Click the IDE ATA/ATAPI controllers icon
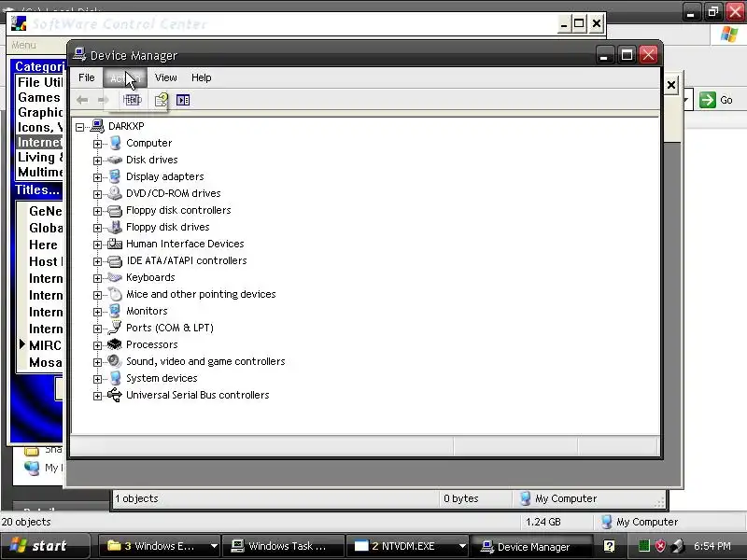747x560 pixels. [x=115, y=261]
